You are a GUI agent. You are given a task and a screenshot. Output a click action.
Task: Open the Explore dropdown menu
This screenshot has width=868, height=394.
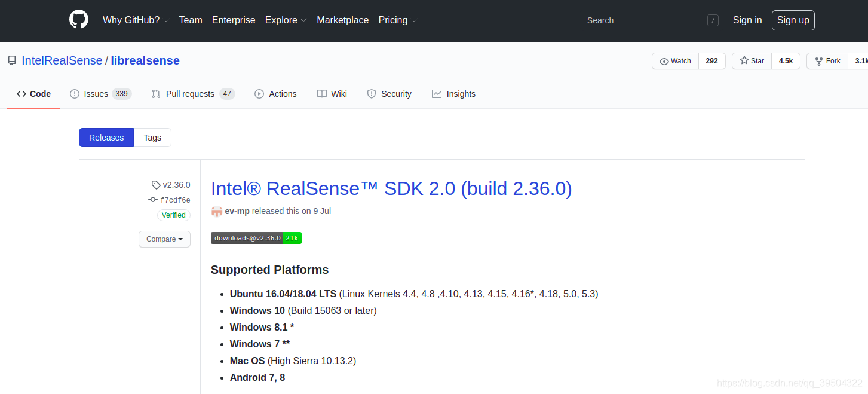click(286, 20)
